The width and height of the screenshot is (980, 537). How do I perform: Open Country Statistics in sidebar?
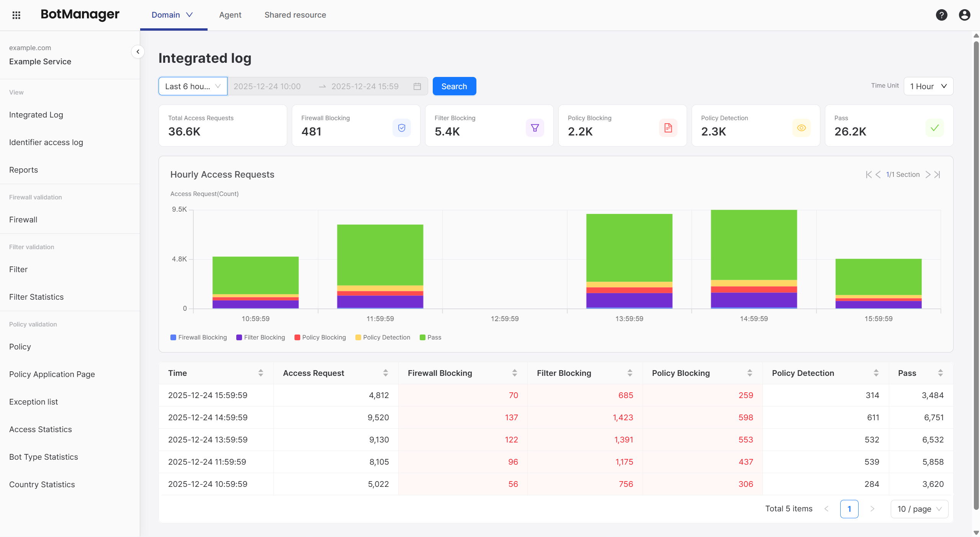pyautogui.click(x=42, y=485)
